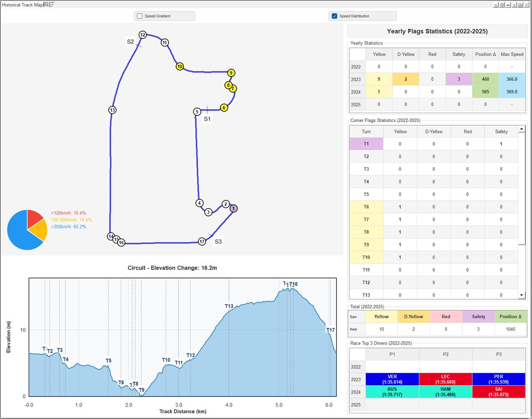Click the 2024 Position Δ cell showing 585
Screen dimensions: 532x419
pyautogui.click(x=485, y=92)
